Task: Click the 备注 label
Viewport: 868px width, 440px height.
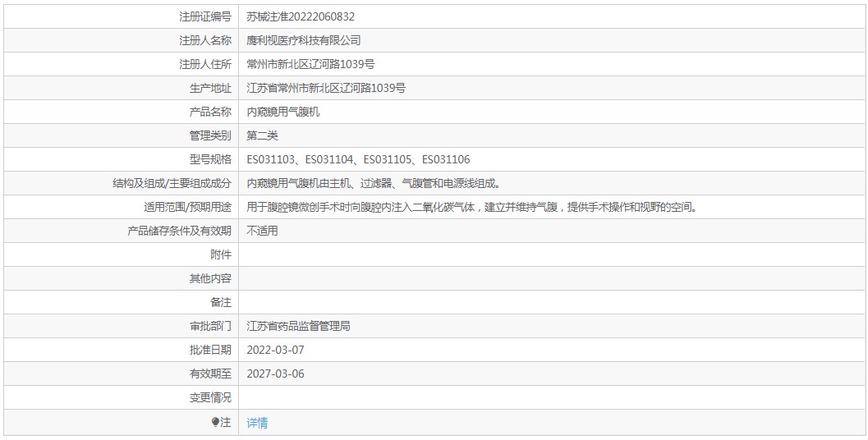Action: coord(221,302)
